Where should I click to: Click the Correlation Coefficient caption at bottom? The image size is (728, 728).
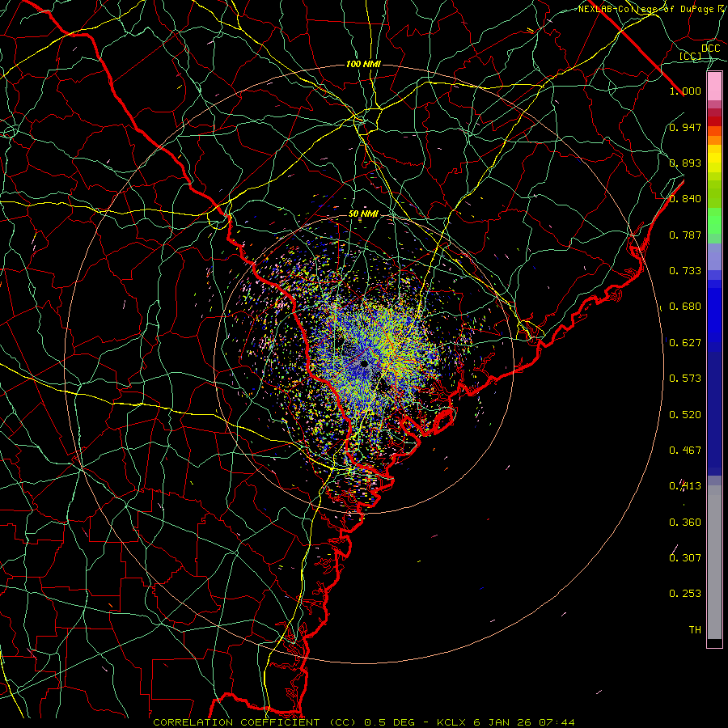click(363, 722)
